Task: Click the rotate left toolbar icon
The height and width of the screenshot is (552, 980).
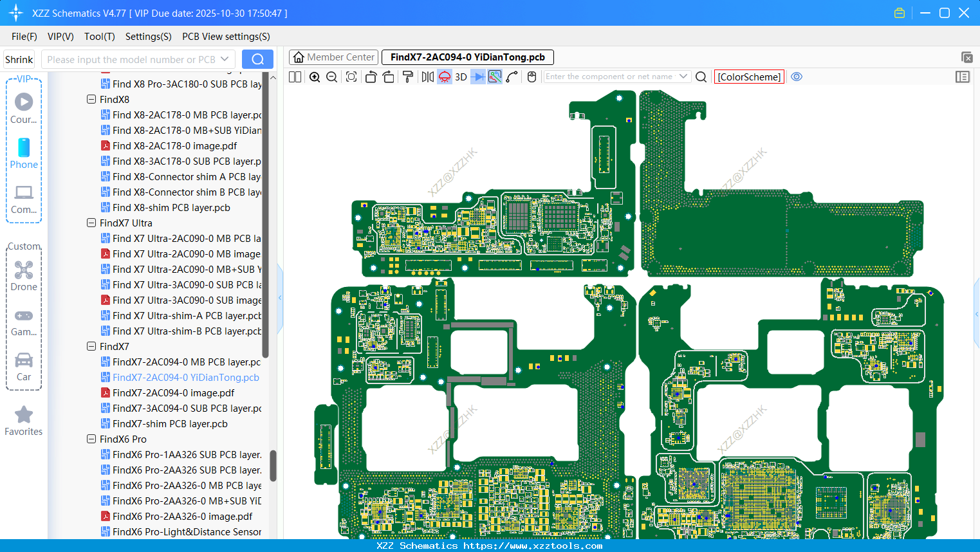Action: (x=371, y=77)
